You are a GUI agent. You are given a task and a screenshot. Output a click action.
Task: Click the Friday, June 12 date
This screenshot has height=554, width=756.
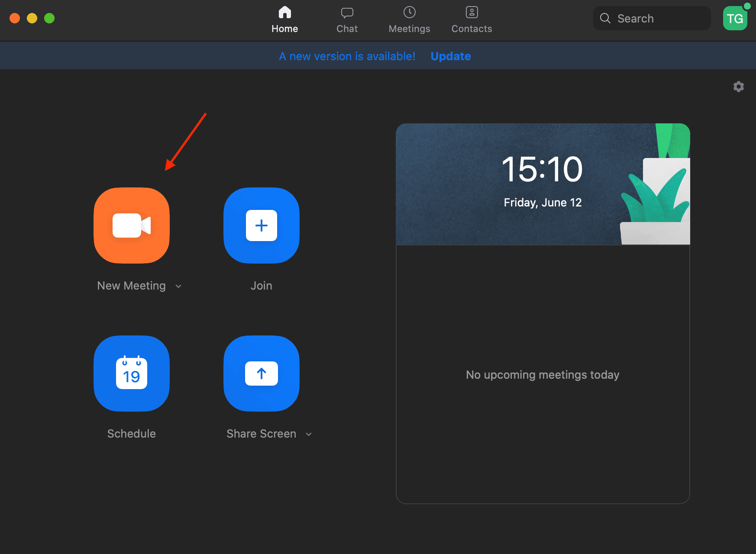click(543, 203)
